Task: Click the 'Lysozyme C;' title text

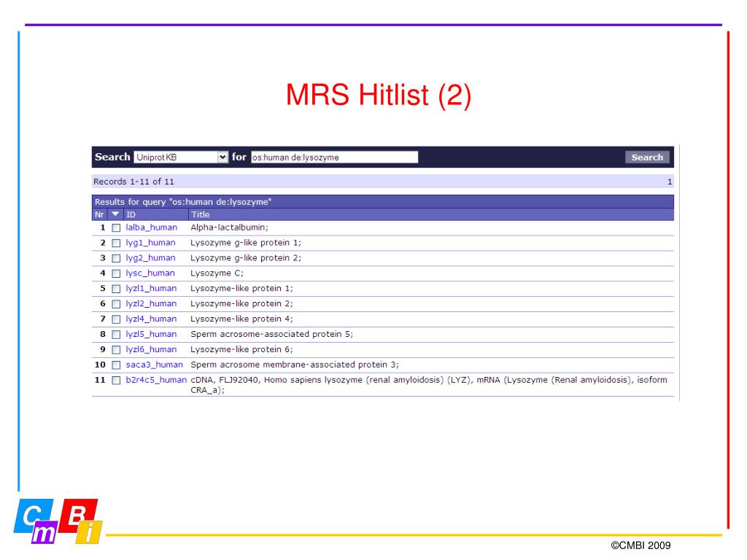Action: [x=217, y=273]
